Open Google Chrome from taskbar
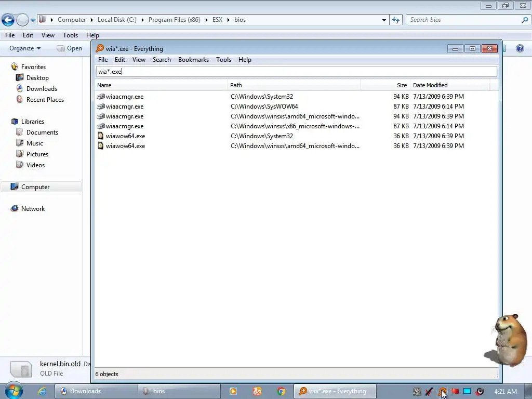 pyautogui.click(x=281, y=391)
